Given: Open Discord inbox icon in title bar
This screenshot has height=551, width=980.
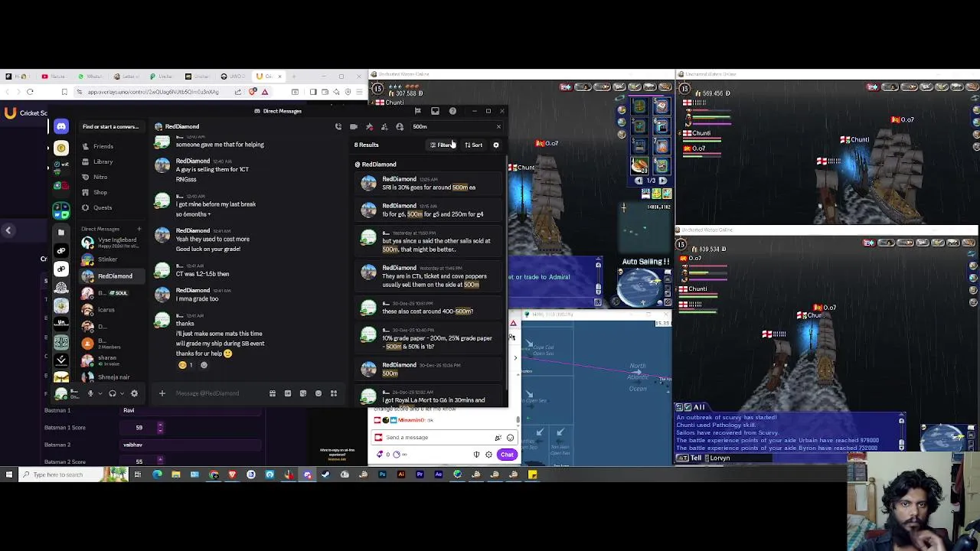Looking at the screenshot, I should coord(435,111).
